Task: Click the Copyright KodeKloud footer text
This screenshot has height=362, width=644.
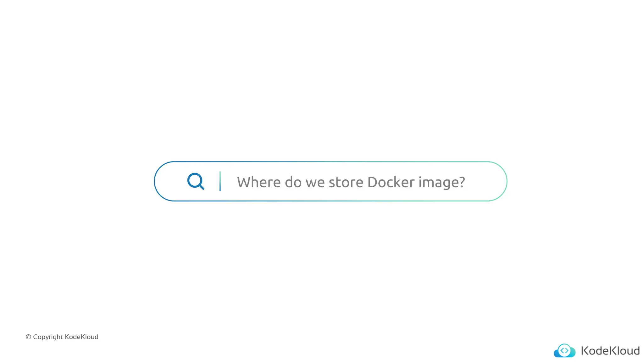Action: point(62,337)
